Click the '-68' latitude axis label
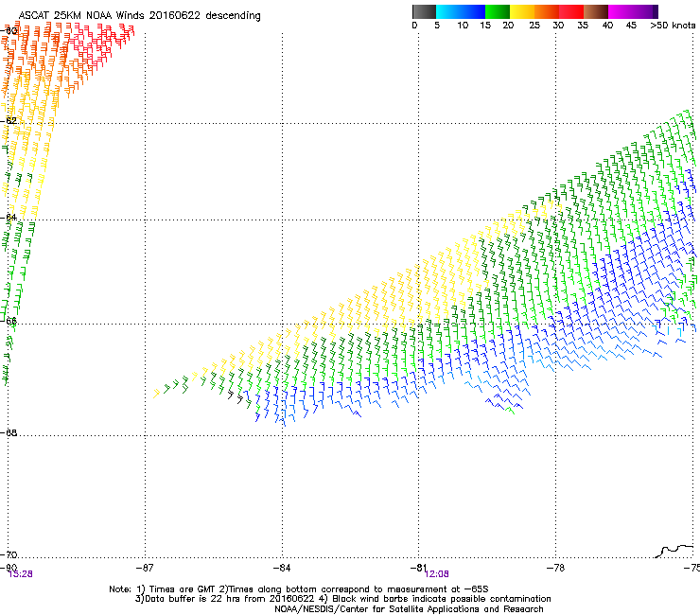The width and height of the screenshot is (700, 615). 9,433
